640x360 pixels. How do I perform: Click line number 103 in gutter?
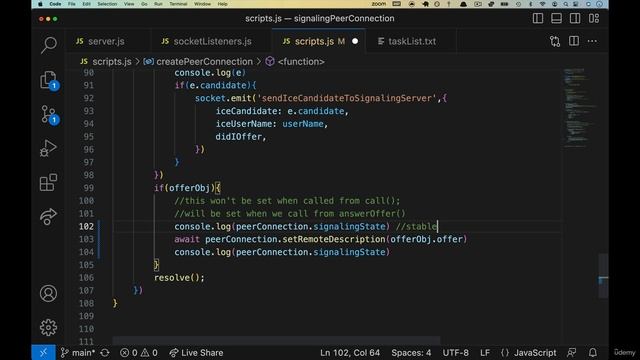coord(86,239)
